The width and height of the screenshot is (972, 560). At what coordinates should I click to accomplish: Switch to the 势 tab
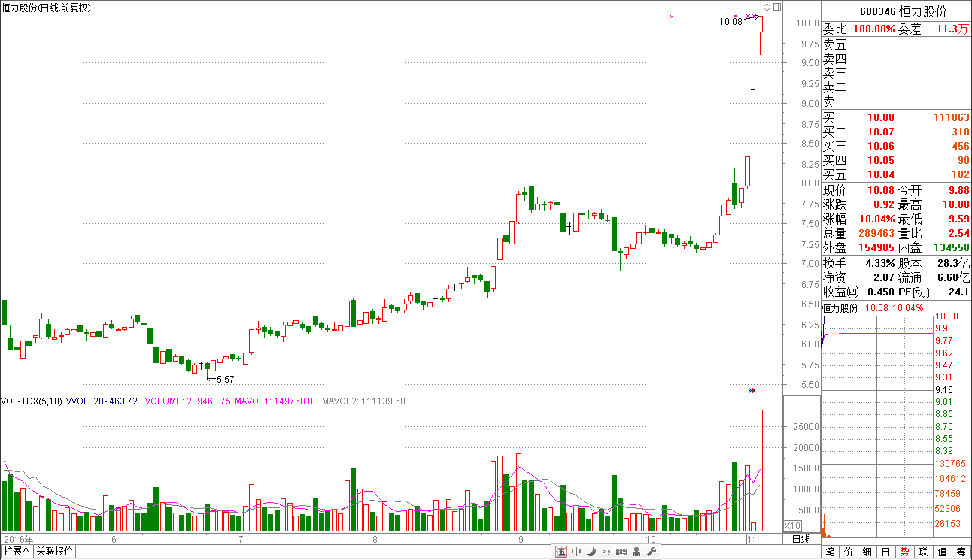(x=905, y=552)
